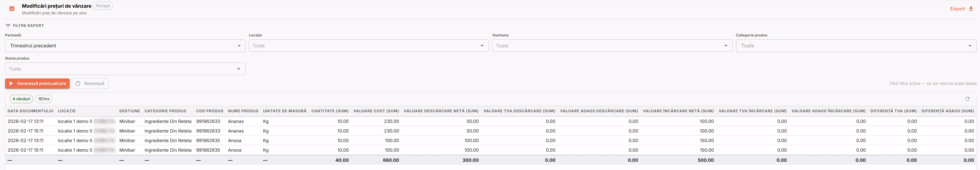Click the refresh icon above the table
980x170 pixels.
[x=967, y=99]
